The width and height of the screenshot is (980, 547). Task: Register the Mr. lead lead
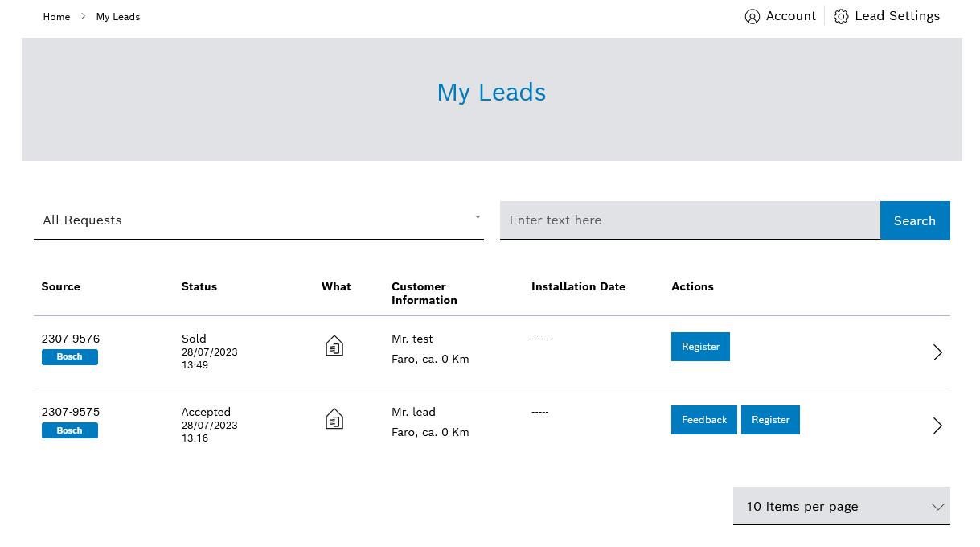770,420
